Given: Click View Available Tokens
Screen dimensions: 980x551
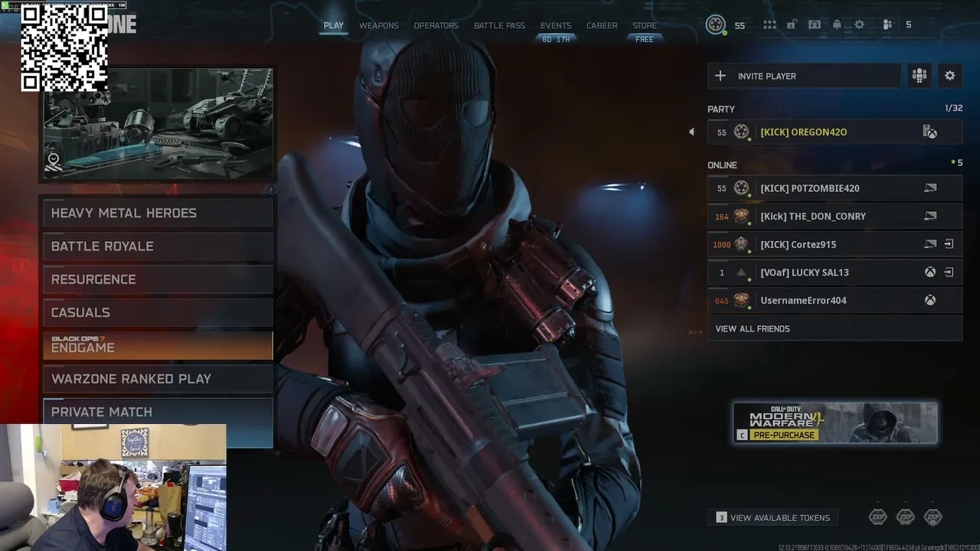Looking at the screenshot, I should [x=773, y=518].
